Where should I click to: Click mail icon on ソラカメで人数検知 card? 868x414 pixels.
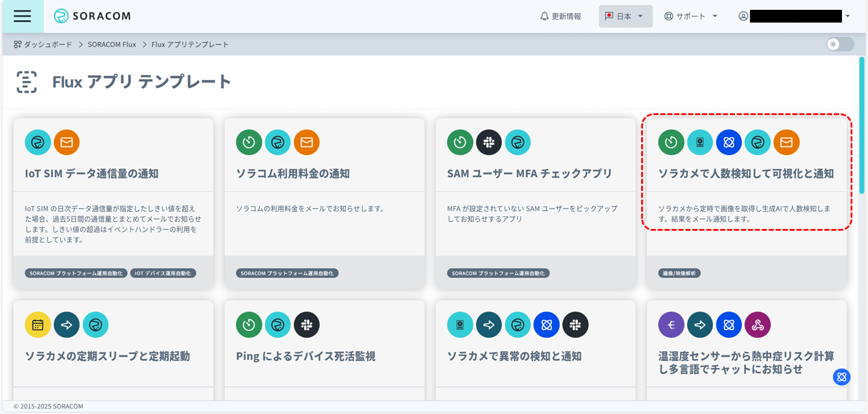(787, 142)
